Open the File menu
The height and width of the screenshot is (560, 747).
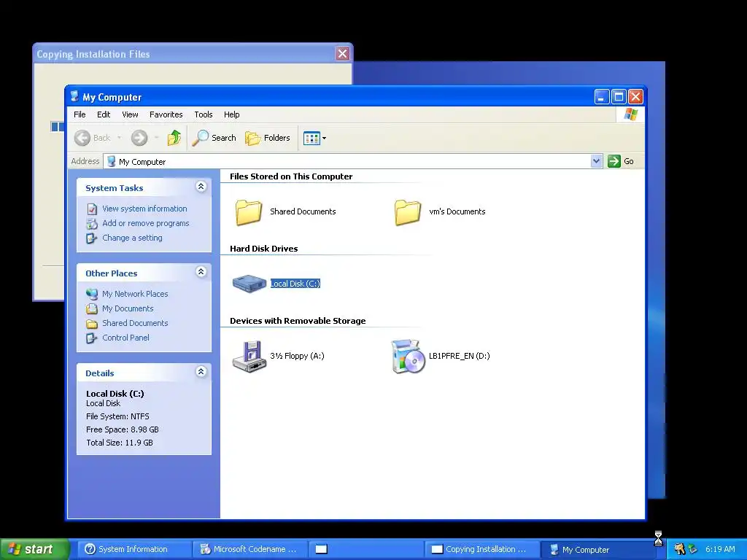(x=80, y=114)
